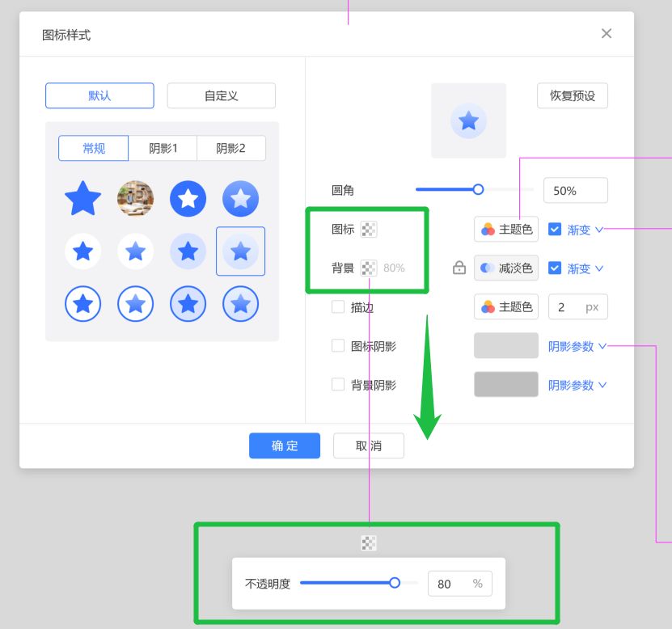Click the star icon preview thumbnail
Image resolution: width=672 pixels, height=629 pixels.
point(468,120)
